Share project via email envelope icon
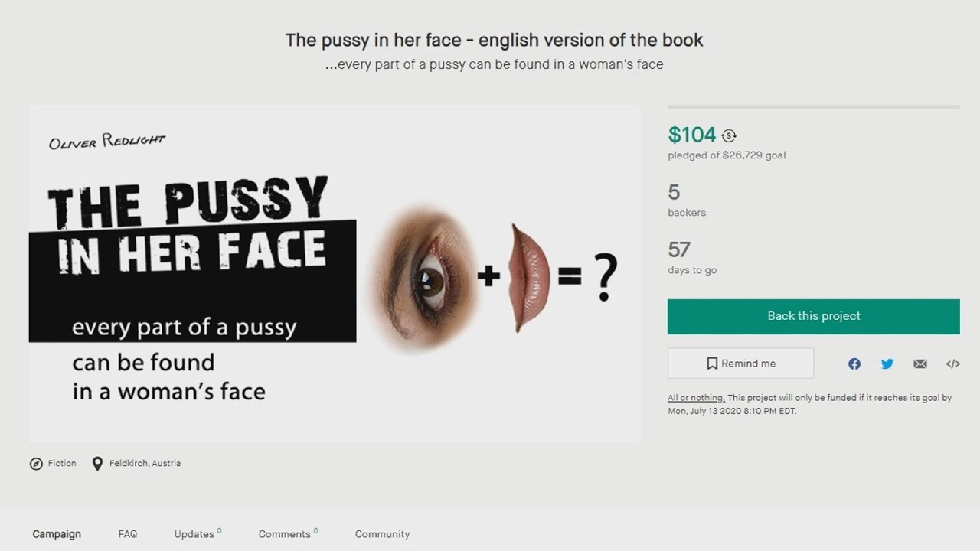 pyautogui.click(x=920, y=364)
